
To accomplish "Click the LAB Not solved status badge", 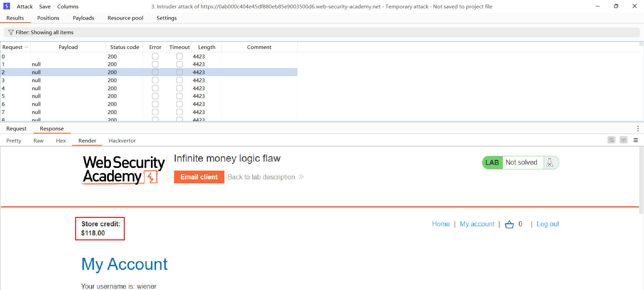I will (521, 163).
